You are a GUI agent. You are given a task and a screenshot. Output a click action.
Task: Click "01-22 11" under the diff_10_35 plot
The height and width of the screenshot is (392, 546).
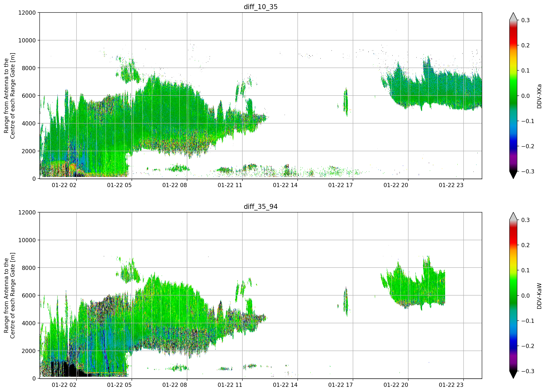230,185
